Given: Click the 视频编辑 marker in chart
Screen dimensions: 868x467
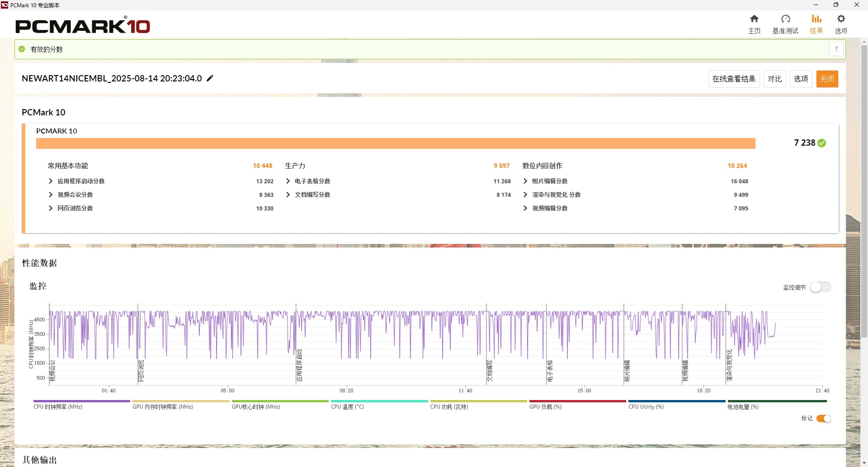Looking at the screenshot, I should 685,371.
